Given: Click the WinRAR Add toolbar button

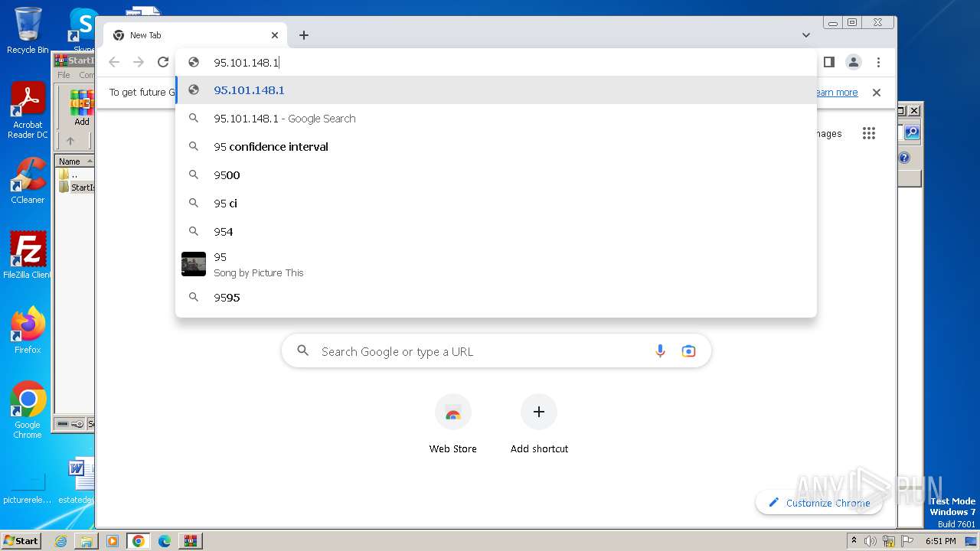Looking at the screenshot, I should pos(81,107).
